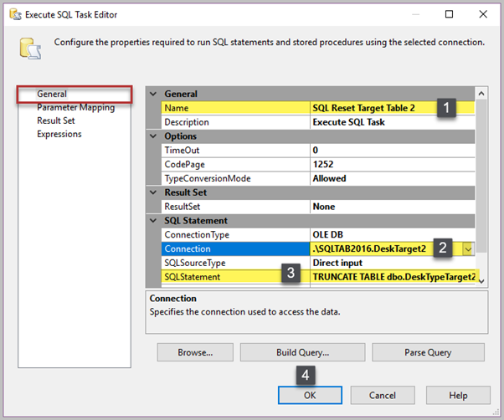Open the Result Set page in left list
504x420 pixels.
coord(56,120)
